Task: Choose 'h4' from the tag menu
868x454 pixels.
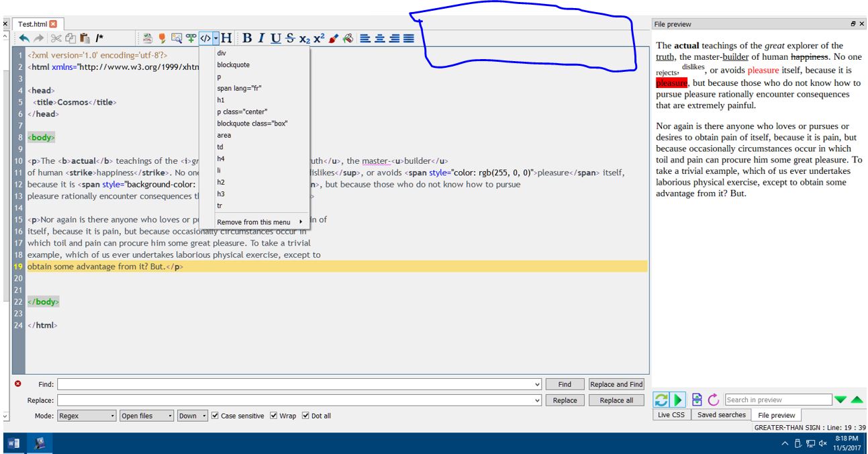Action: [x=221, y=158]
